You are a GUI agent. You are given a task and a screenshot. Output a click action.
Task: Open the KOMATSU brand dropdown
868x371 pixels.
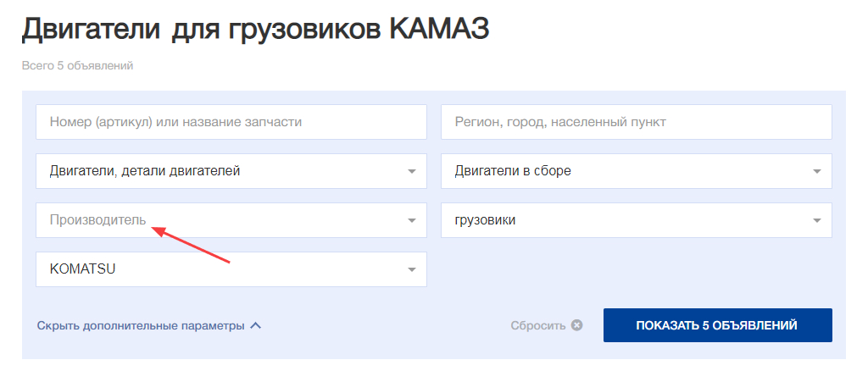point(220,269)
